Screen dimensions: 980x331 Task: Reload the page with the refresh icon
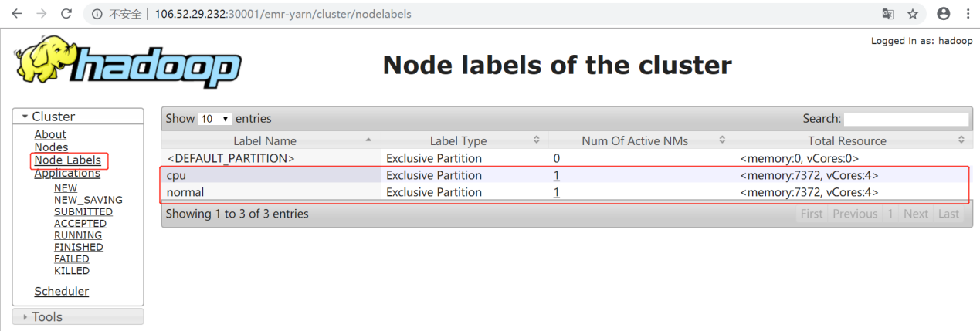pos(66,14)
